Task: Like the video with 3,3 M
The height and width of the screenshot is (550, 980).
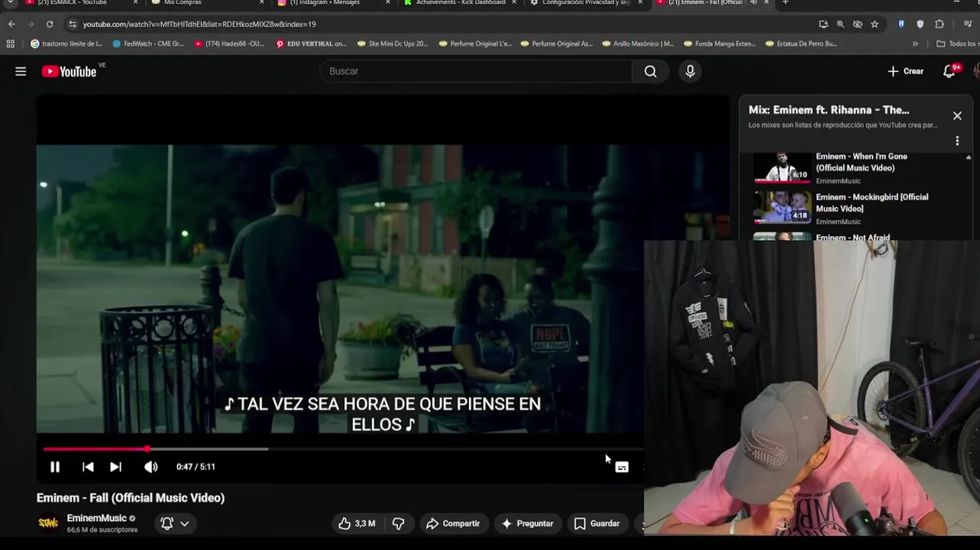Action: (x=357, y=523)
